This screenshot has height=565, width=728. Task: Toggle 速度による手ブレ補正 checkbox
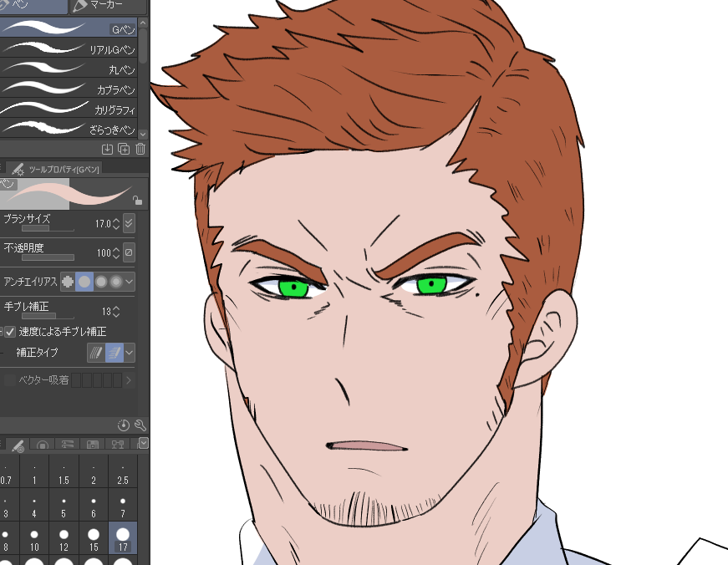click(x=10, y=332)
